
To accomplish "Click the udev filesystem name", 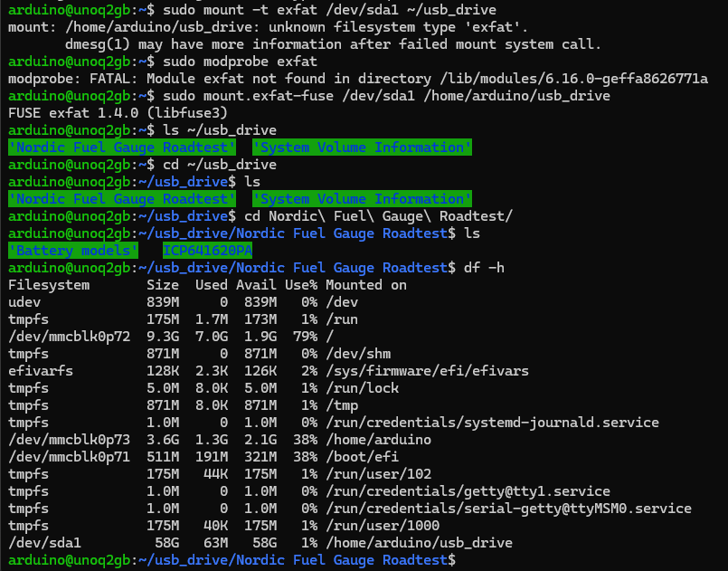I will (24, 302).
